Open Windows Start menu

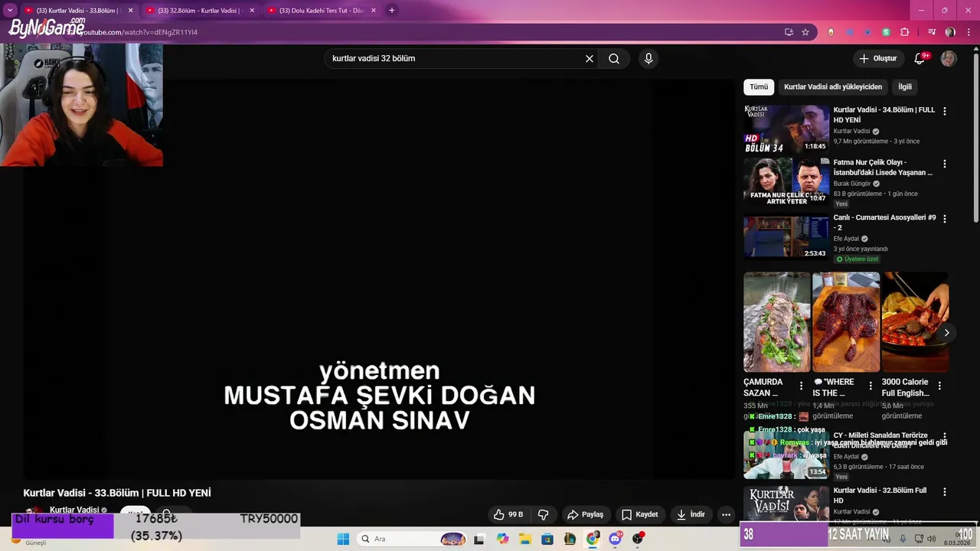coord(342,539)
